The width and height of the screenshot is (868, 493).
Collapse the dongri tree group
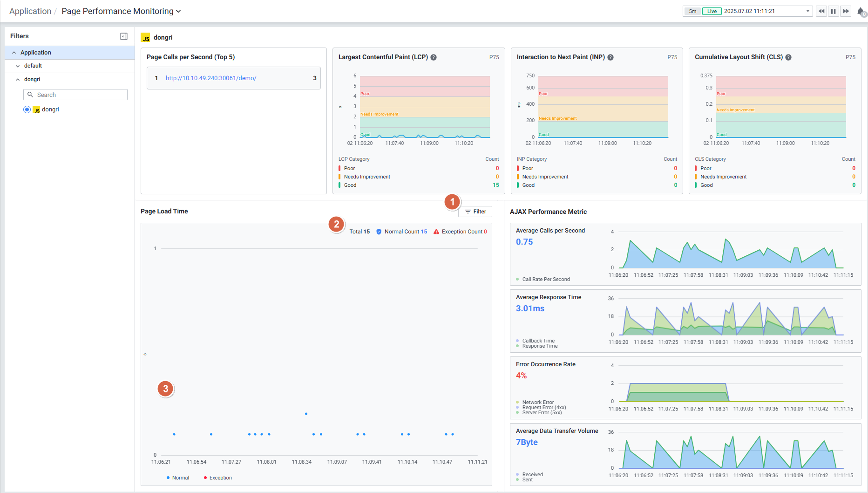(18, 80)
